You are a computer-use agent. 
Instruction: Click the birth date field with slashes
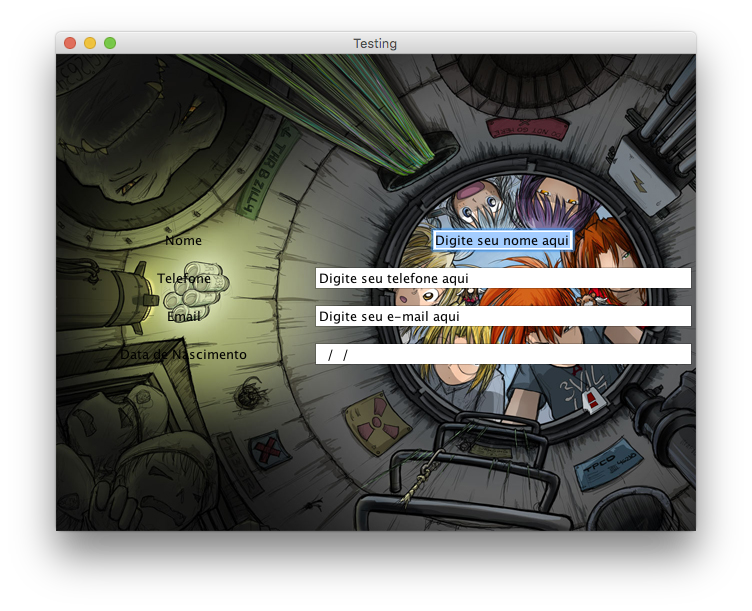[x=503, y=354]
